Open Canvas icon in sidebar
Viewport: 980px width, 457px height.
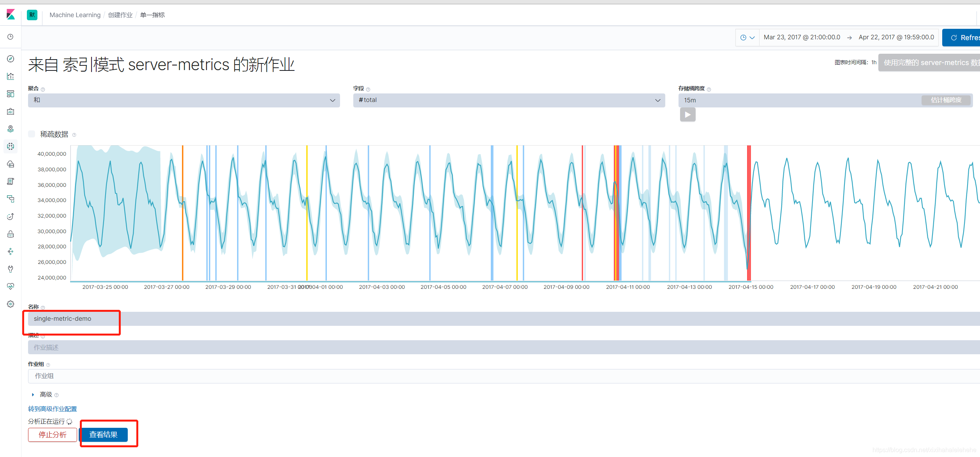tap(11, 111)
